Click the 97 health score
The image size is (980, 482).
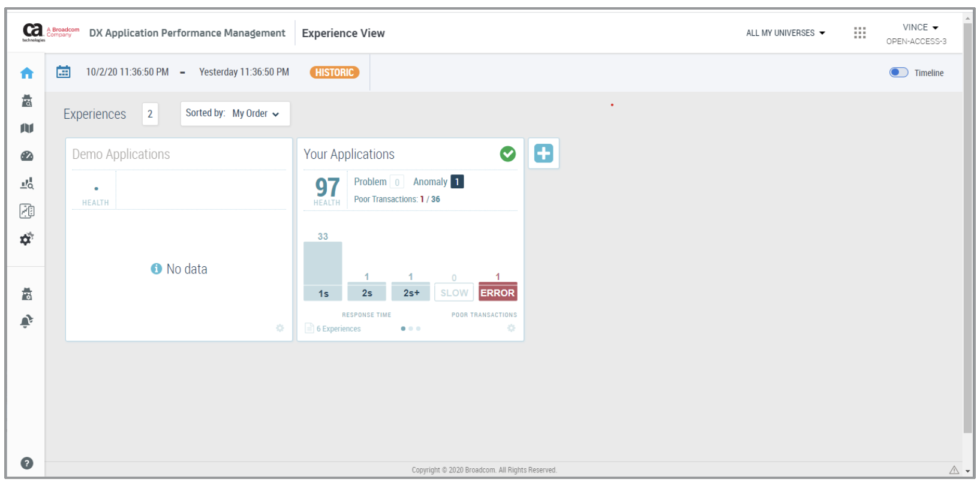pyautogui.click(x=327, y=187)
